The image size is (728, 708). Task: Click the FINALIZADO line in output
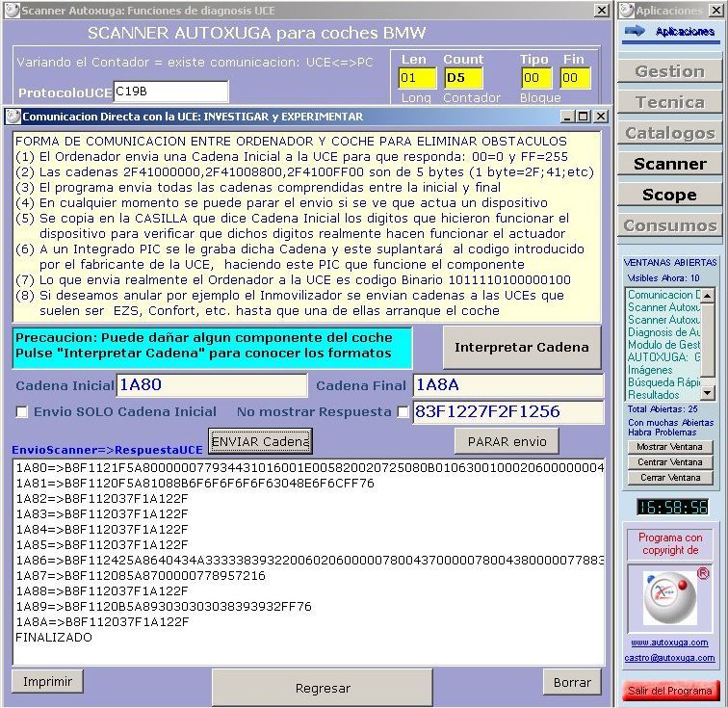[x=54, y=638]
